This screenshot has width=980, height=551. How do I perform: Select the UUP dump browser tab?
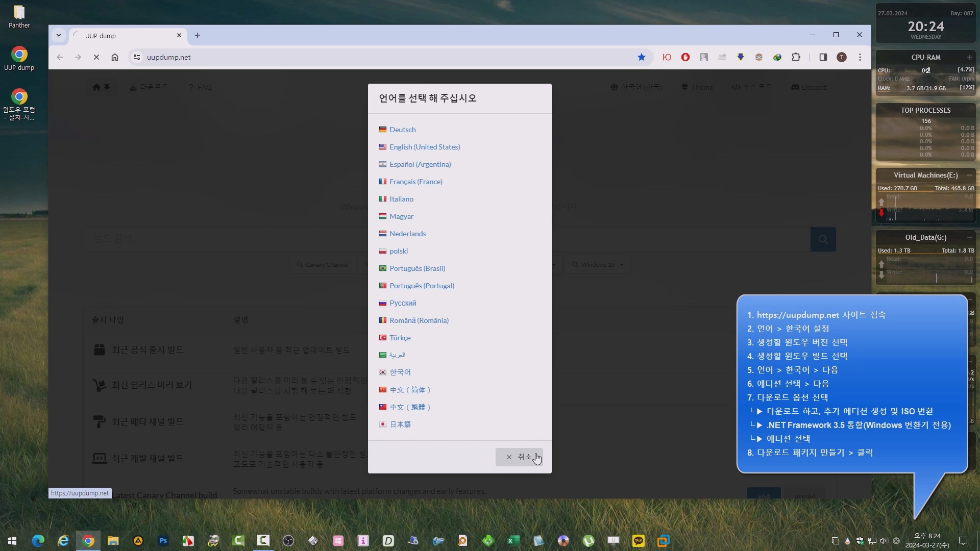click(x=128, y=36)
